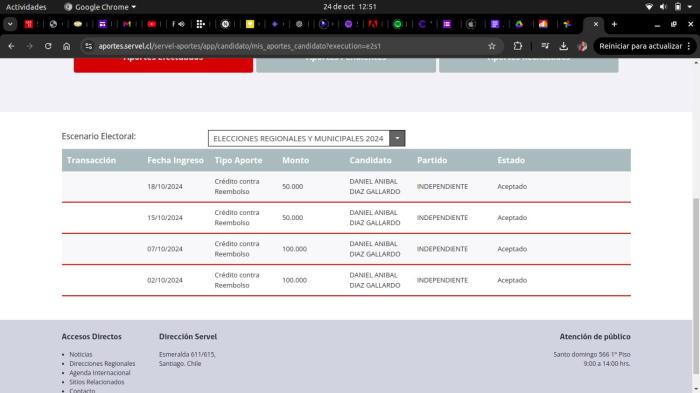Image resolution: width=700 pixels, height=393 pixels.
Task: Switch to the YouTube tab
Action: 152,24
